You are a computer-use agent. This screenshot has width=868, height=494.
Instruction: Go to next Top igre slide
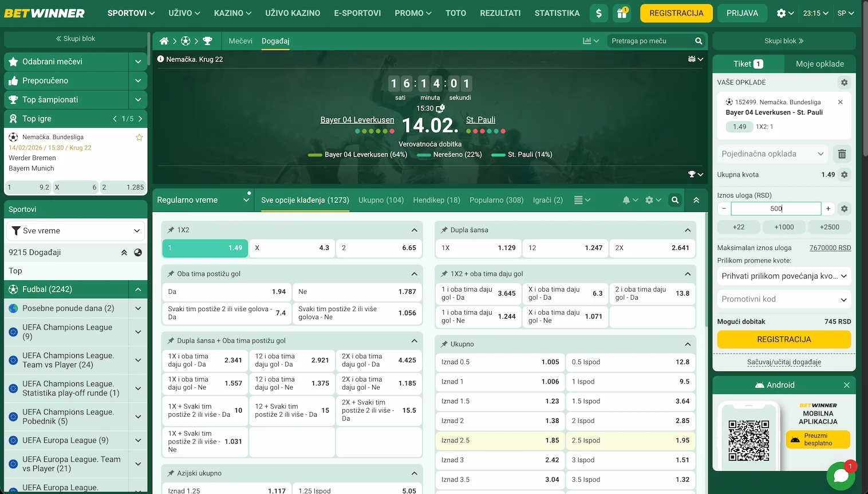point(140,119)
